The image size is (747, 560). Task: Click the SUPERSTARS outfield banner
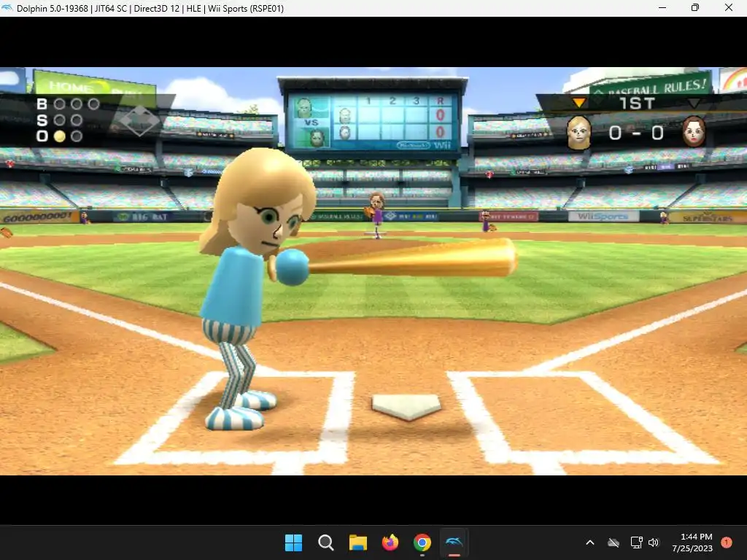click(708, 217)
